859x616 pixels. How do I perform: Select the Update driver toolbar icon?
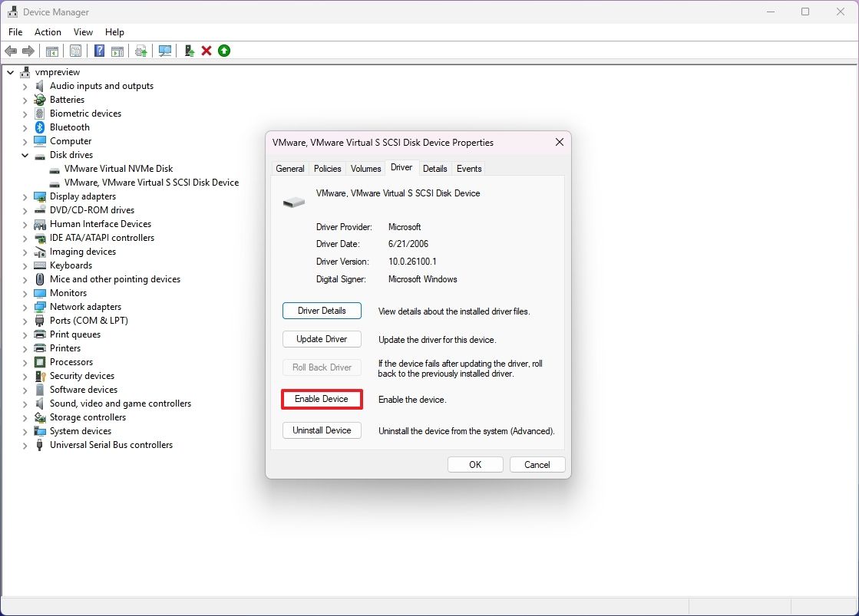click(x=140, y=51)
